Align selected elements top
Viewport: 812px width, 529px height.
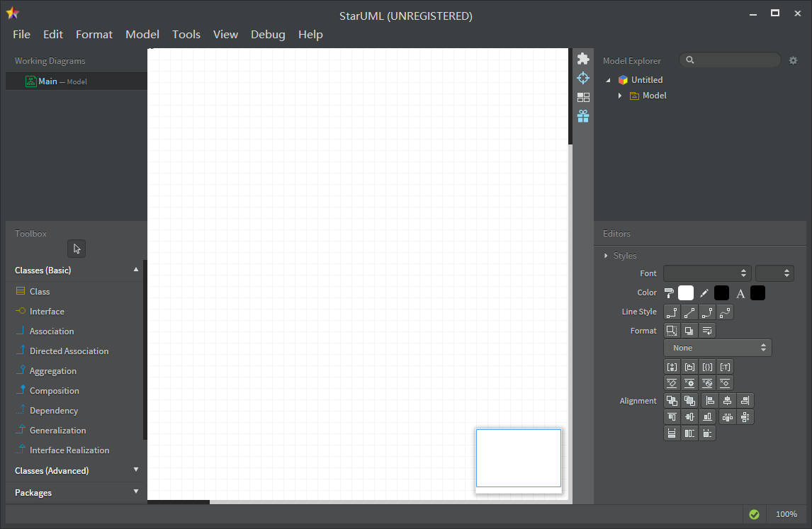(672, 417)
